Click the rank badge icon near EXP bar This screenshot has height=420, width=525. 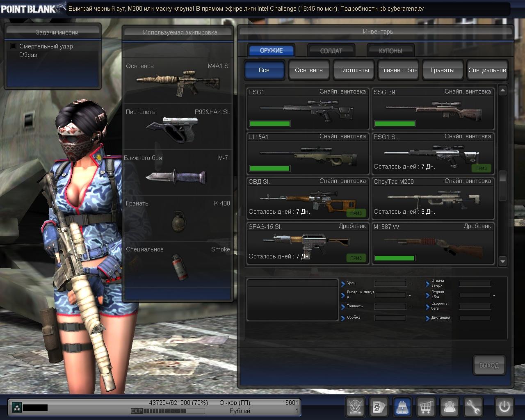pos(16,407)
